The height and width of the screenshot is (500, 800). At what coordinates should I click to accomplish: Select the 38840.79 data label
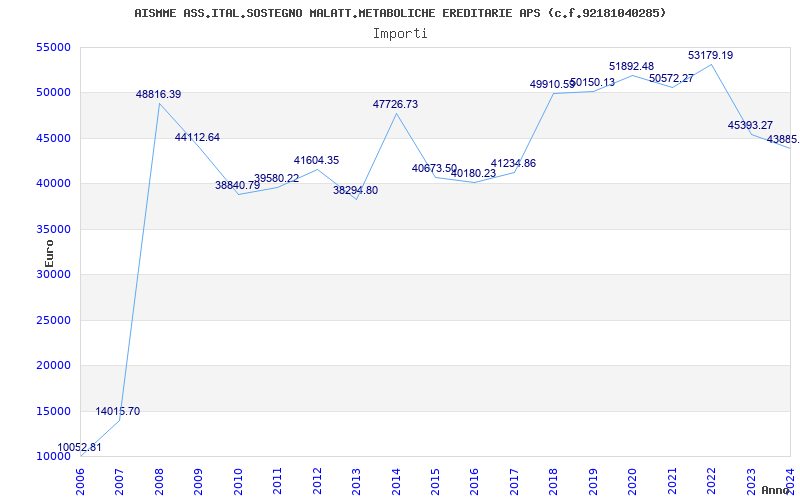tap(237, 185)
